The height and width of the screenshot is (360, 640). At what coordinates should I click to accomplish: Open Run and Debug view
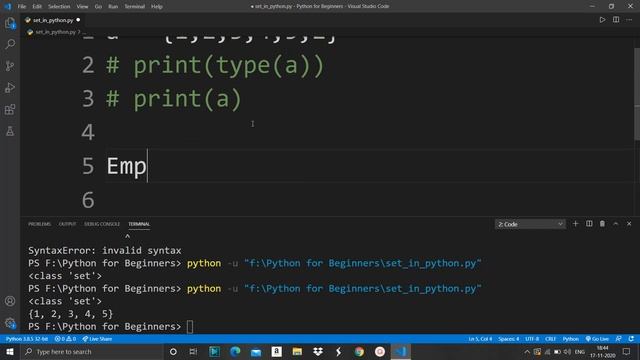click(x=10, y=87)
